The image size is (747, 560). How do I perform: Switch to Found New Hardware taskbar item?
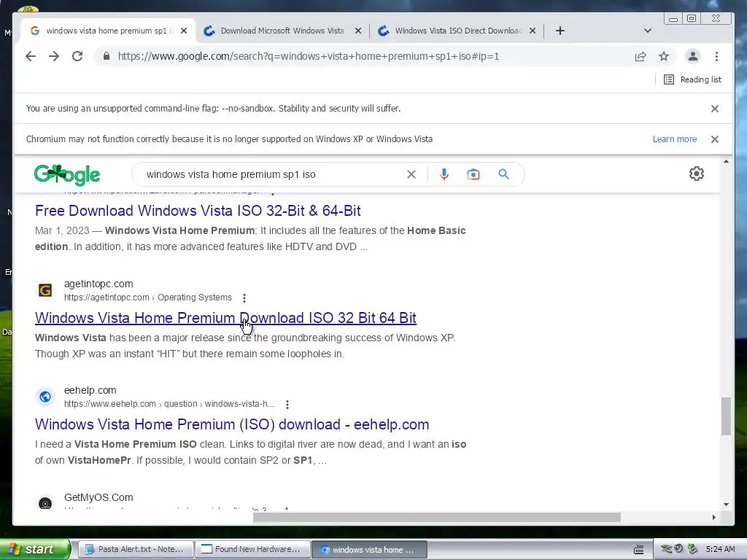pos(252,549)
